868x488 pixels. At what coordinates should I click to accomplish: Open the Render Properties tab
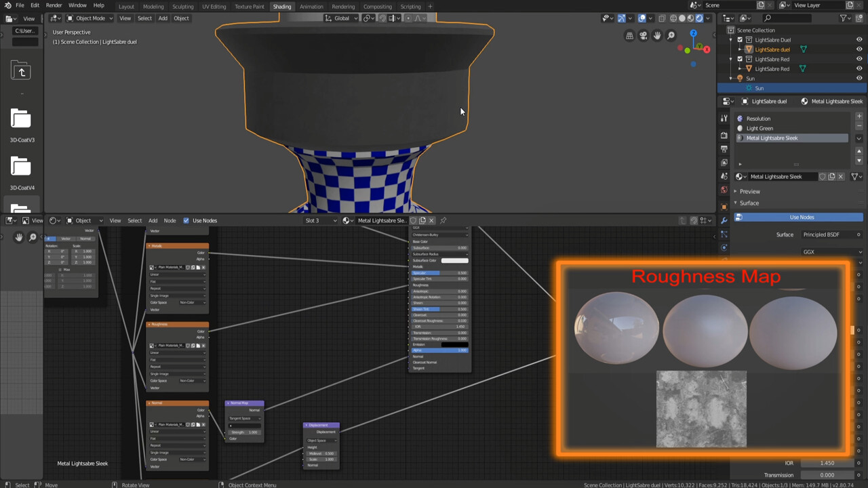tap(724, 136)
